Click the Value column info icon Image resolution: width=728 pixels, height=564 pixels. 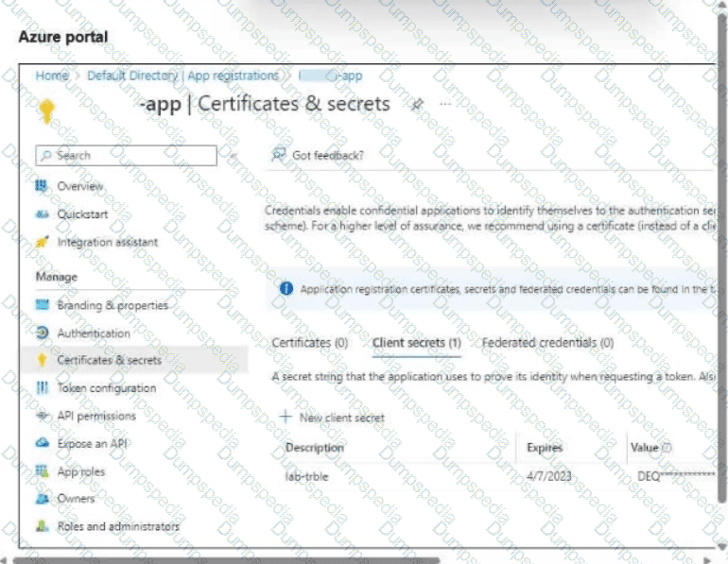pos(667,448)
